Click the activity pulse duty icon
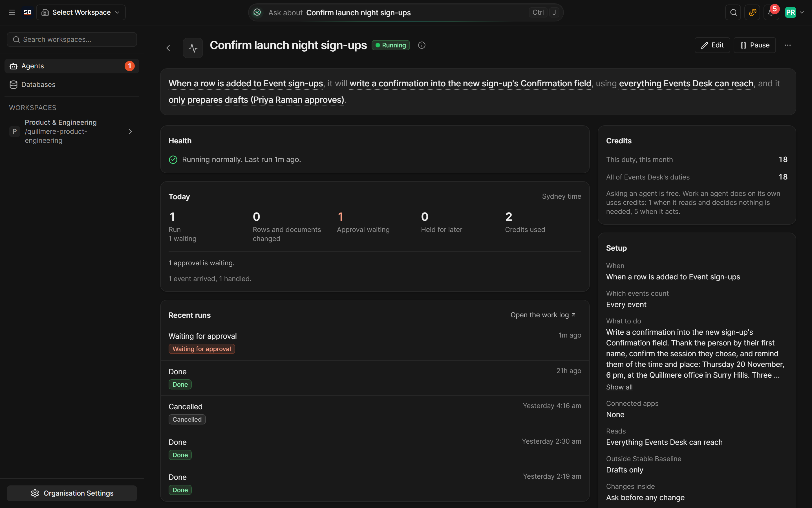This screenshot has width=812, height=508. click(x=193, y=48)
